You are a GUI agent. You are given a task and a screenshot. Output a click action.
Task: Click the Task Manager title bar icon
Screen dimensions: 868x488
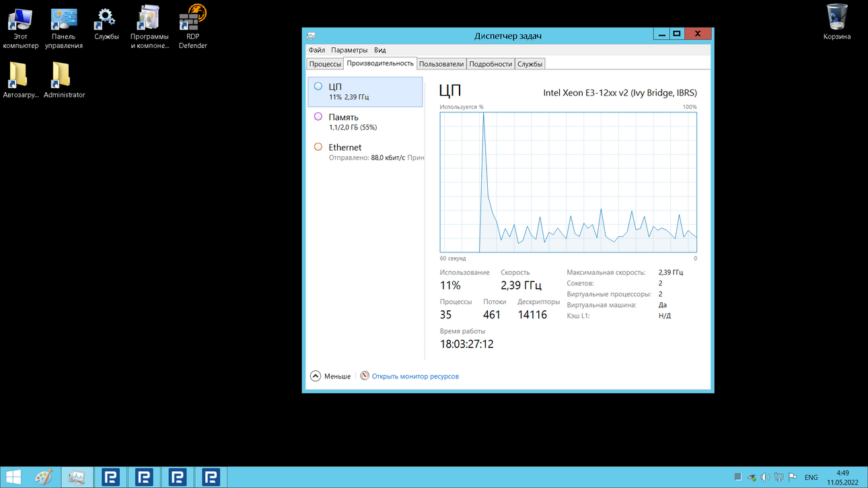tap(311, 36)
